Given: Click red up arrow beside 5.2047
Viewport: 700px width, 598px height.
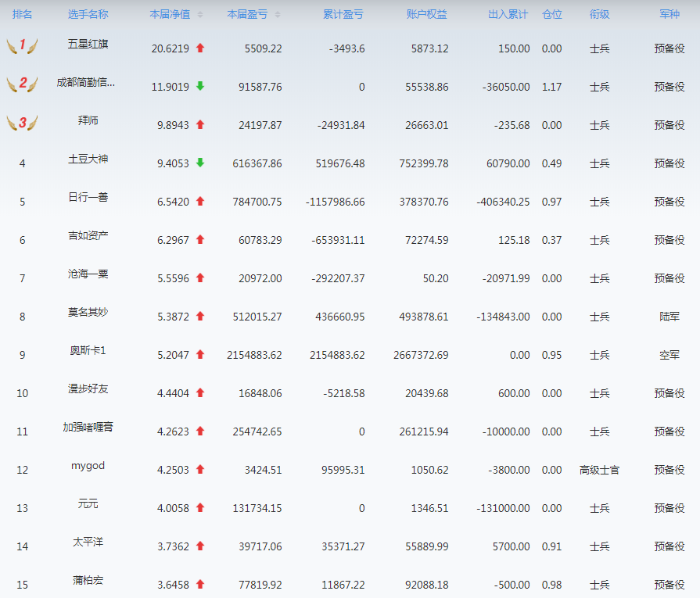Looking at the screenshot, I should click(x=200, y=355).
